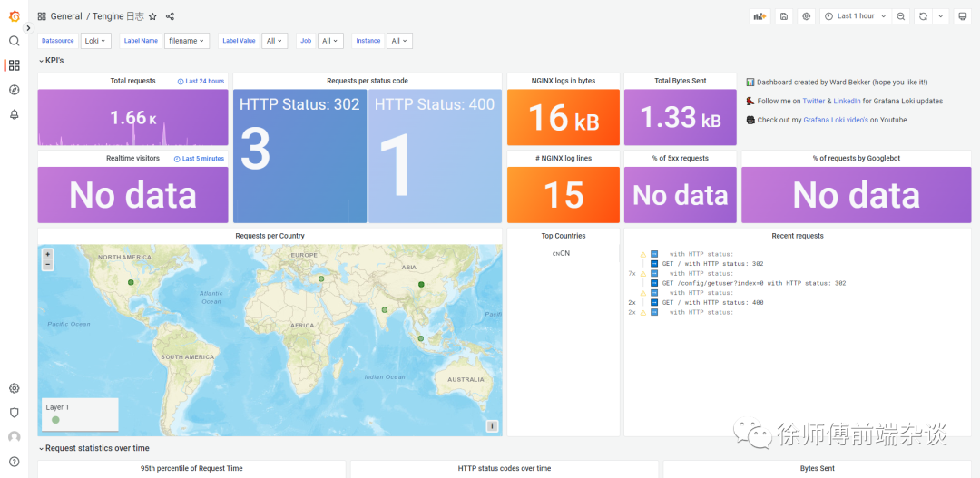Screen dimensions: 980x478
Task: Click HTTP Status: 302 stat
Action: click(300, 156)
